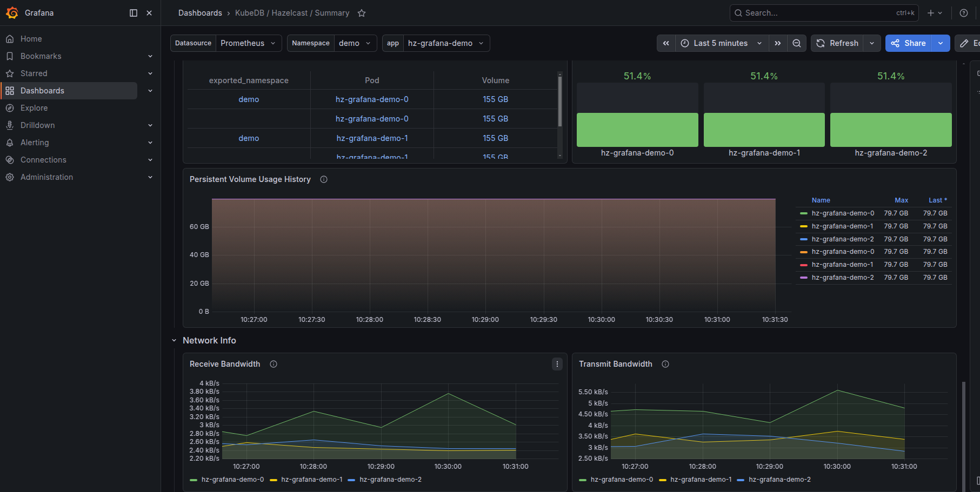Screen dimensions: 980x492
Task: Click yellow color swatch for first hz-grafana-demo-1 legend
Action: (x=804, y=226)
